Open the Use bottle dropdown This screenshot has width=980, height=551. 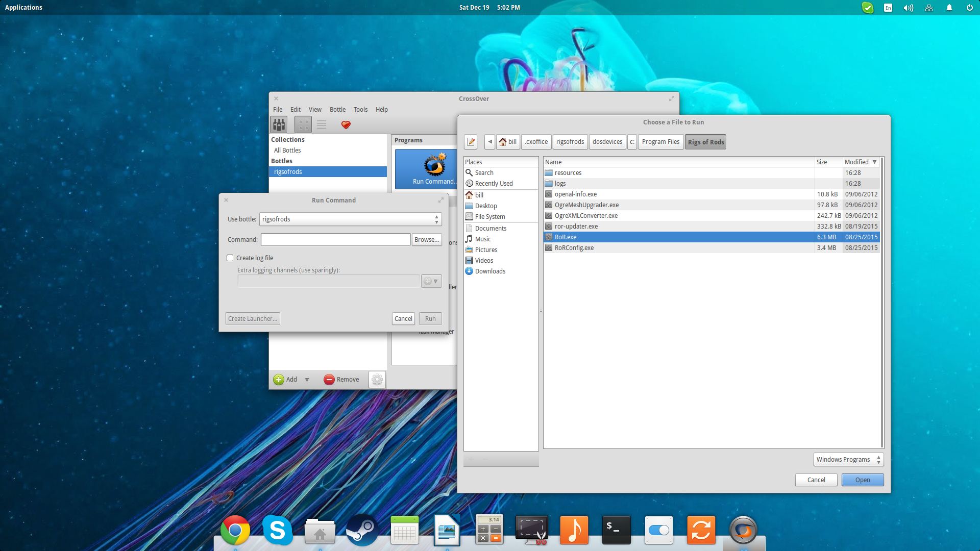pos(350,219)
